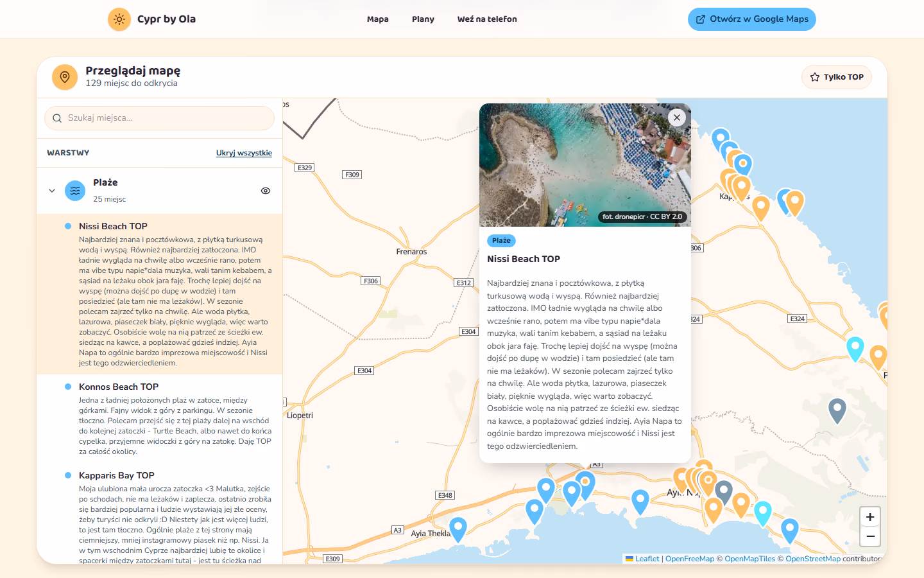
Task: Click the sun logo icon in header
Action: tap(119, 19)
